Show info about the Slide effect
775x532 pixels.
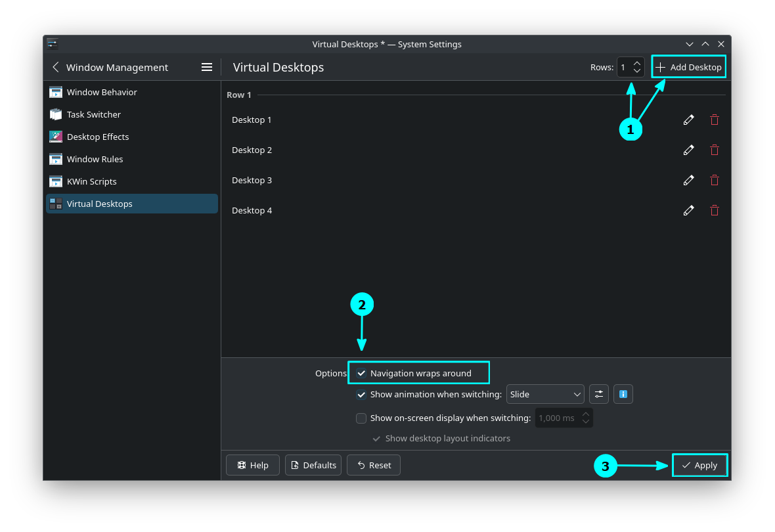[x=623, y=394]
